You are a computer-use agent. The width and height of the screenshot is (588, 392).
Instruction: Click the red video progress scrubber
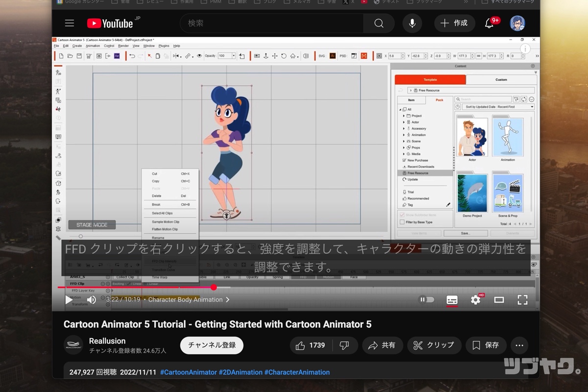tap(214, 288)
